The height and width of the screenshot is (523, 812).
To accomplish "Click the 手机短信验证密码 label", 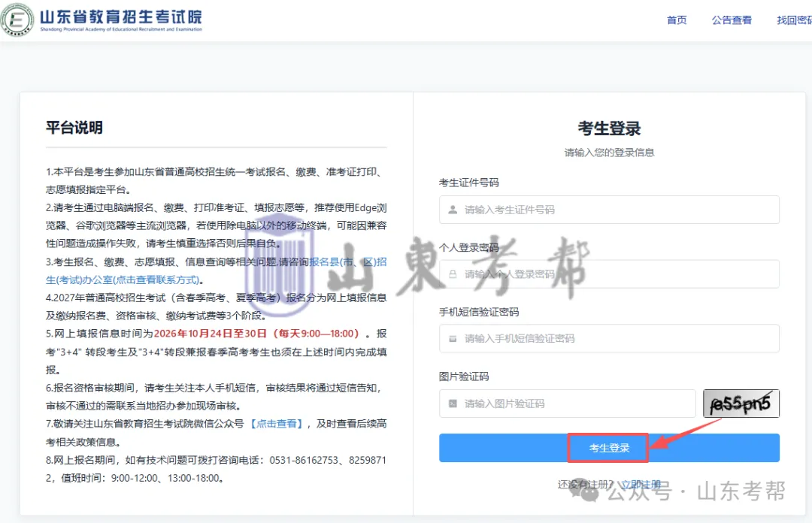I will click(x=478, y=312).
